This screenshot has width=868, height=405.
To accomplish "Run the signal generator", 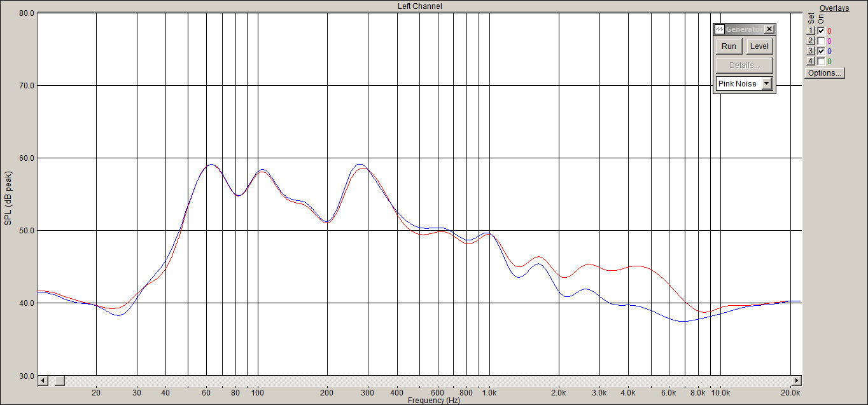I will click(x=729, y=46).
